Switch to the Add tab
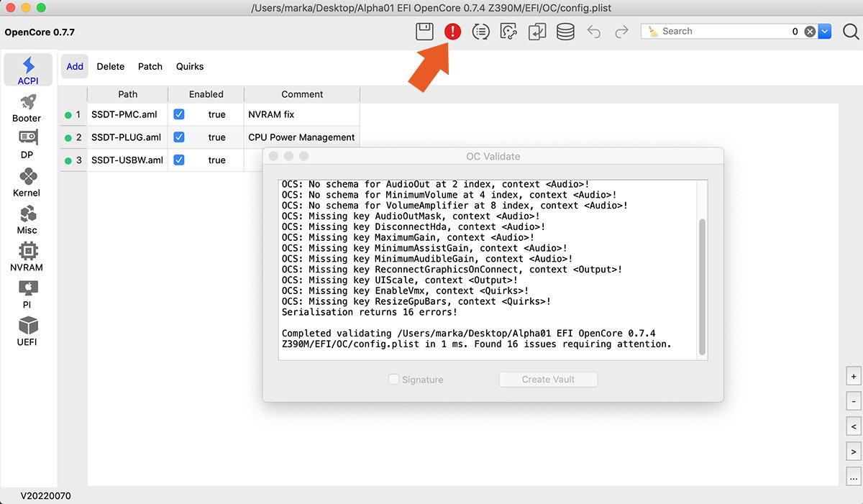 (x=75, y=66)
